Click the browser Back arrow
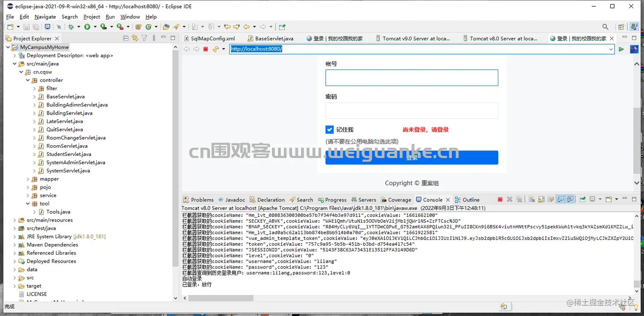 pos(187,49)
